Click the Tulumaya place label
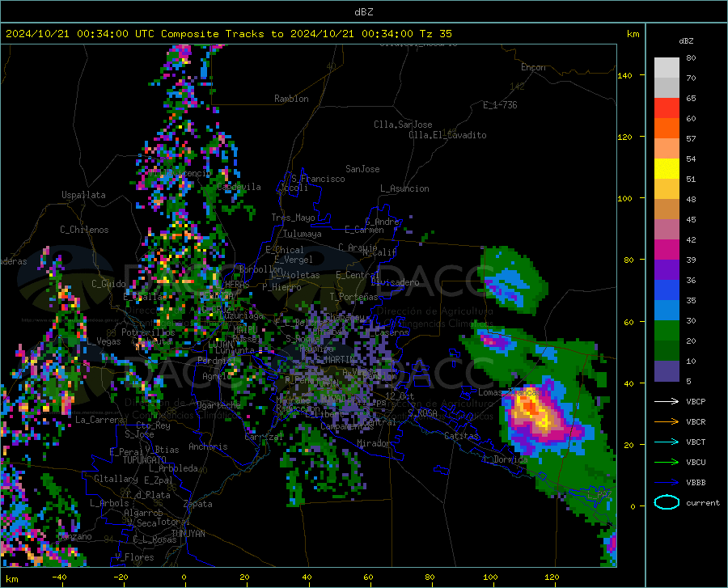The width and height of the screenshot is (728, 588). coord(303,234)
